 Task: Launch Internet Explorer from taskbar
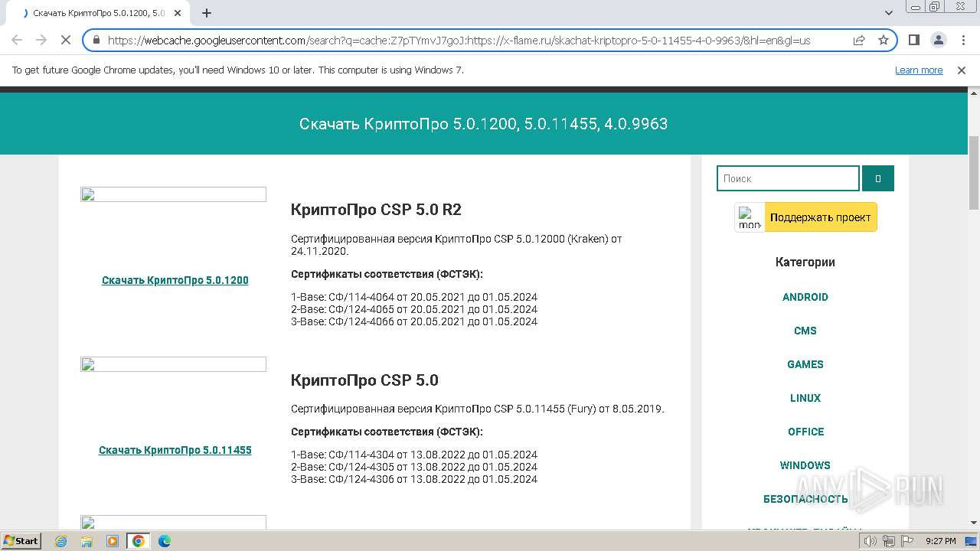61,541
